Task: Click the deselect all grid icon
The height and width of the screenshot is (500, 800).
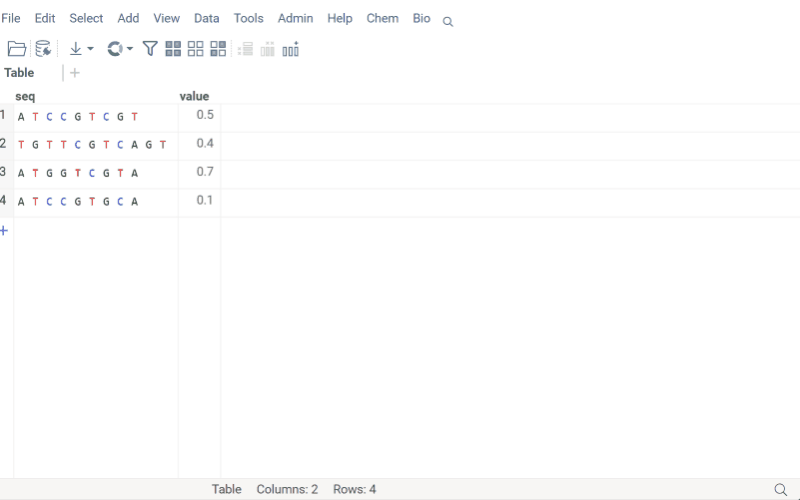Action: (195, 48)
